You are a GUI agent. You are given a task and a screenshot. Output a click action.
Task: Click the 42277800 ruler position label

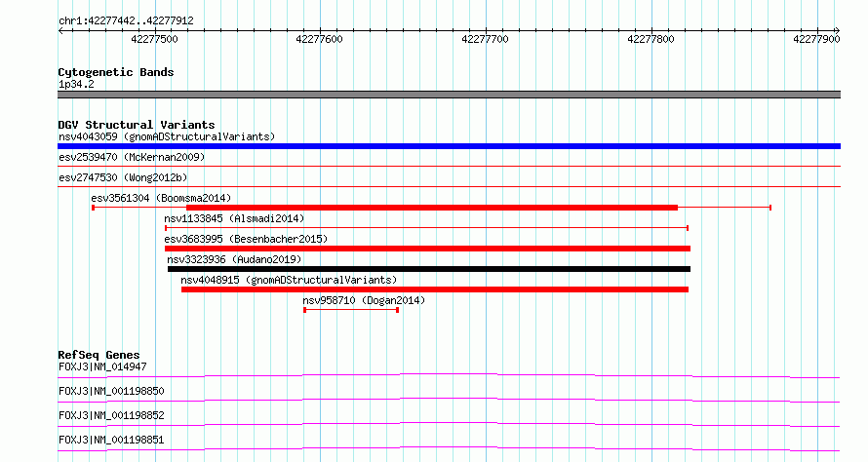[651, 39]
